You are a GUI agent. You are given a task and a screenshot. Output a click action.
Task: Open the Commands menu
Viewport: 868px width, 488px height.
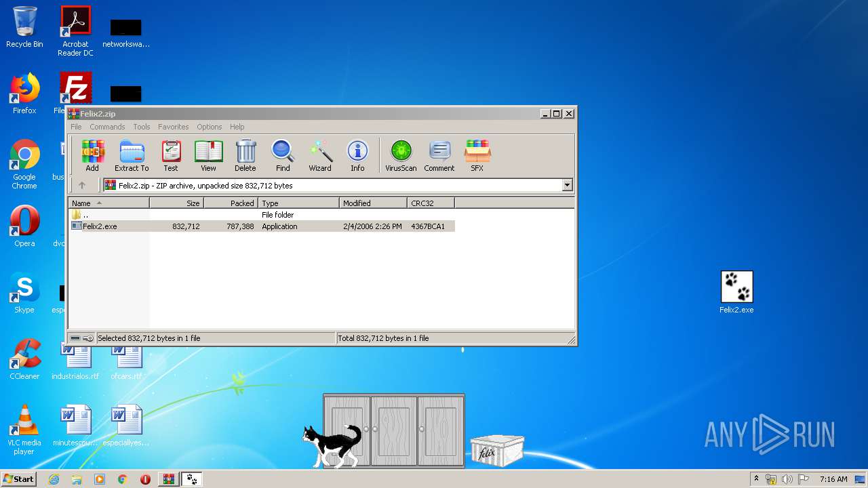(107, 127)
